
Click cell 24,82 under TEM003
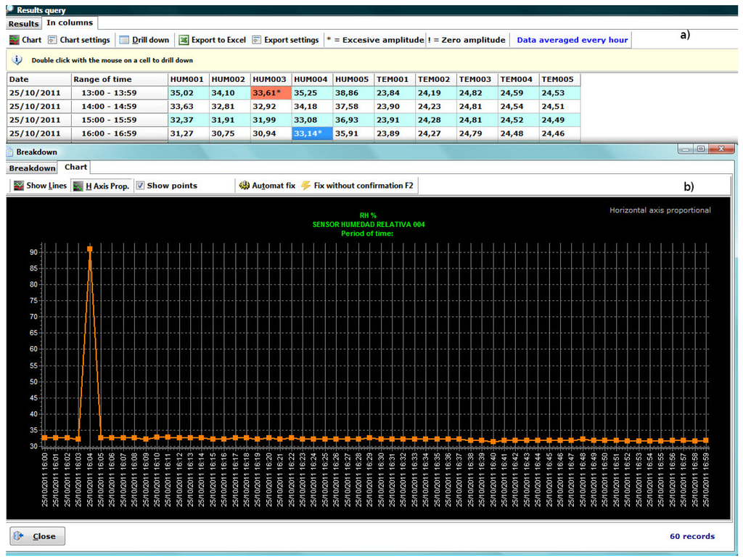[x=477, y=93]
